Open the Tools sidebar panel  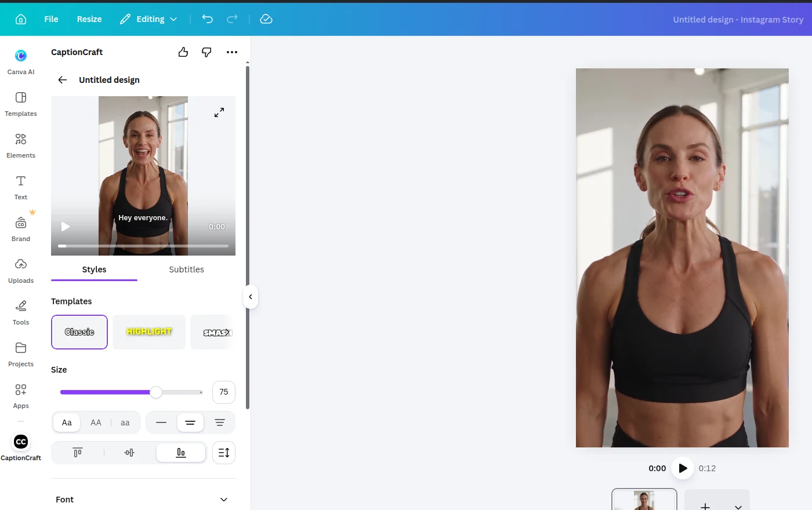pyautogui.click(x=21, y=312)
